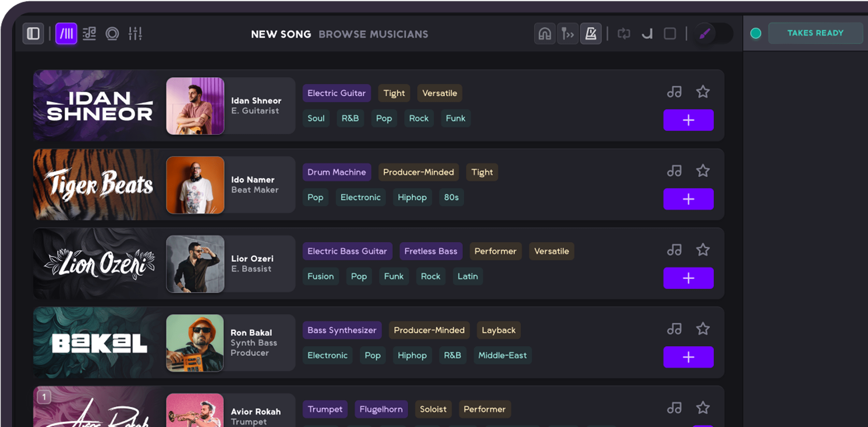Switch to Browse Musicians tab
The image size is (868, 427).
tap(373, 34)
